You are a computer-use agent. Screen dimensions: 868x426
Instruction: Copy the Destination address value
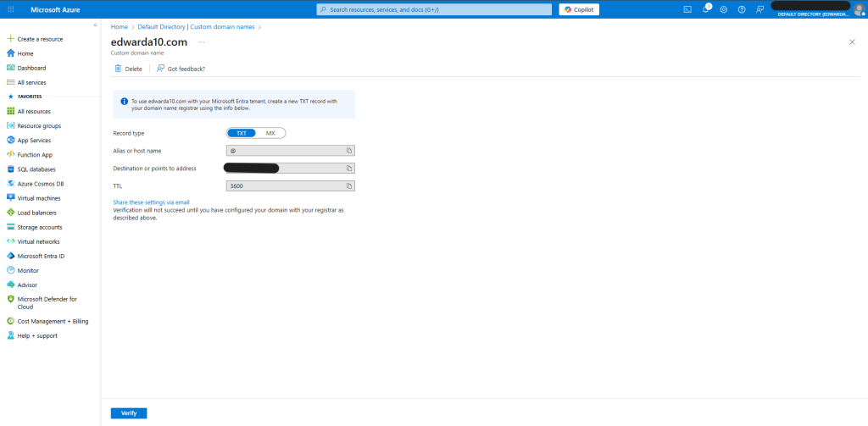click(x=349, y=169)
